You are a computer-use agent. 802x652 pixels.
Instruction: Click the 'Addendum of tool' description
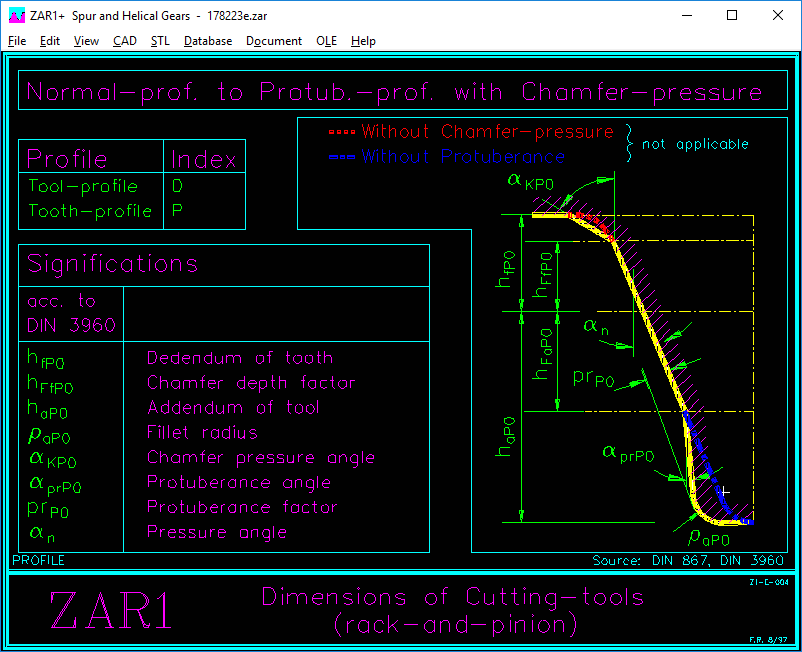click(233, 408)
